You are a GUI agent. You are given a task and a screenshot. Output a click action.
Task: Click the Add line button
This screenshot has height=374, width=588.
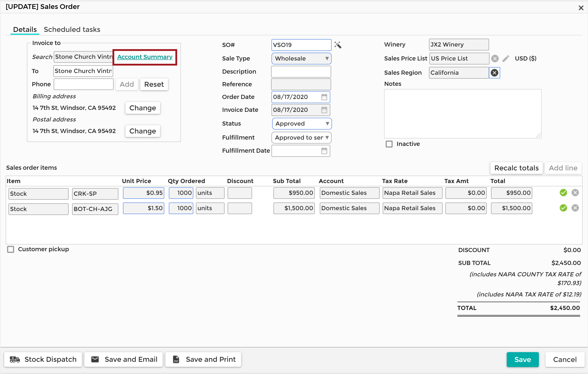(563, 168)
